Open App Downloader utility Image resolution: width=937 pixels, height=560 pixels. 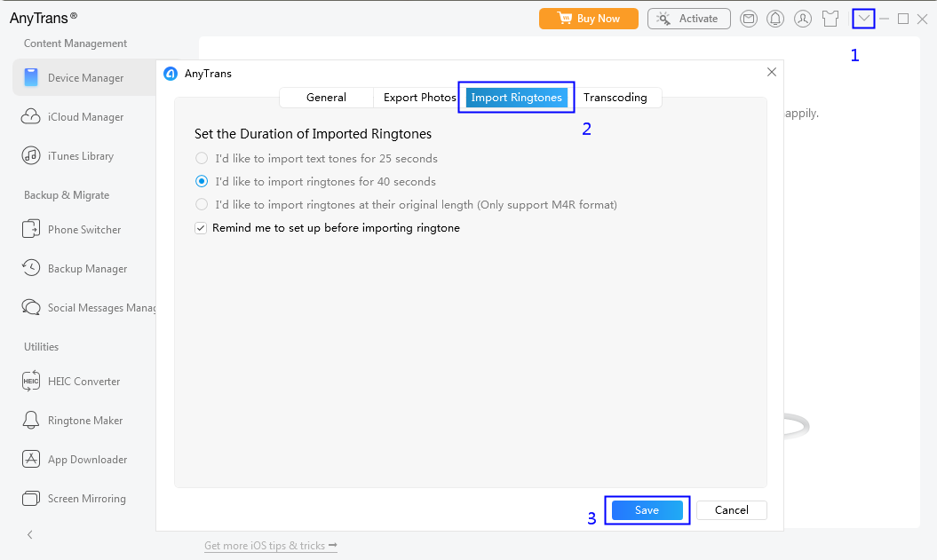(75, 459)
